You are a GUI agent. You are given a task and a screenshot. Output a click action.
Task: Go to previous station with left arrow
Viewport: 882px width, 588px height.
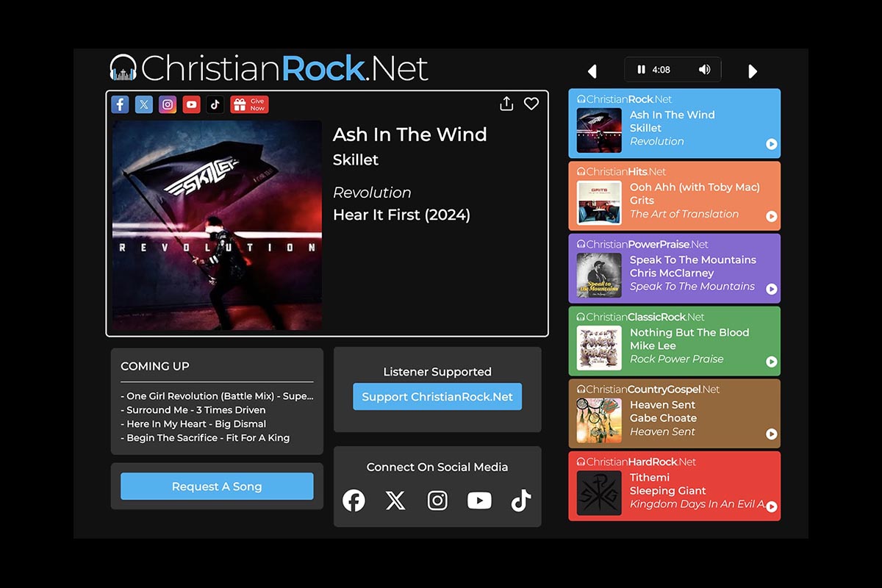coord(592,71)
